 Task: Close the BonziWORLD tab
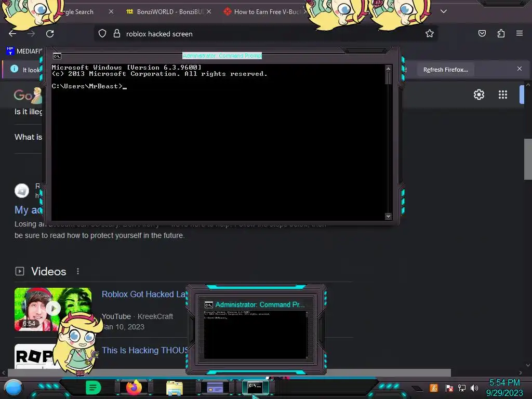point(209,11)
